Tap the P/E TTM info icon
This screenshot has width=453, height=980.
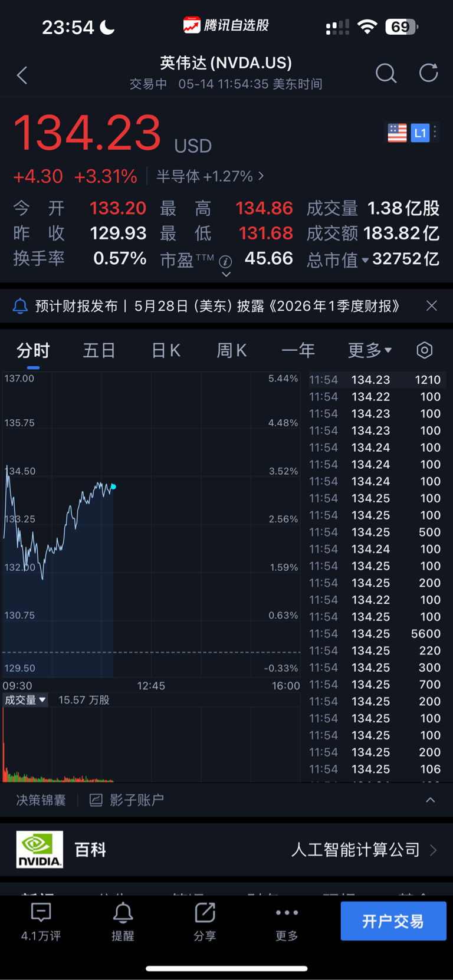coord(225,261)
